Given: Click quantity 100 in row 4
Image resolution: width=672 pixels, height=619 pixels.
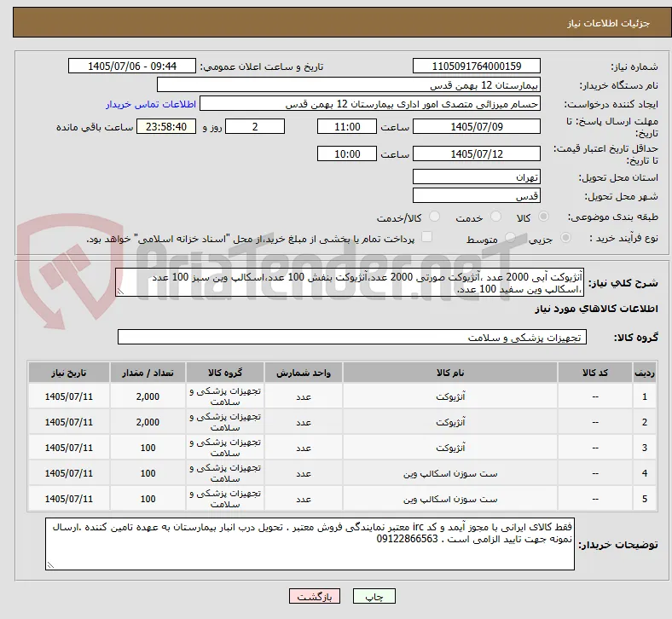Looking at the screenshot, I should click(x=148, y=473).
